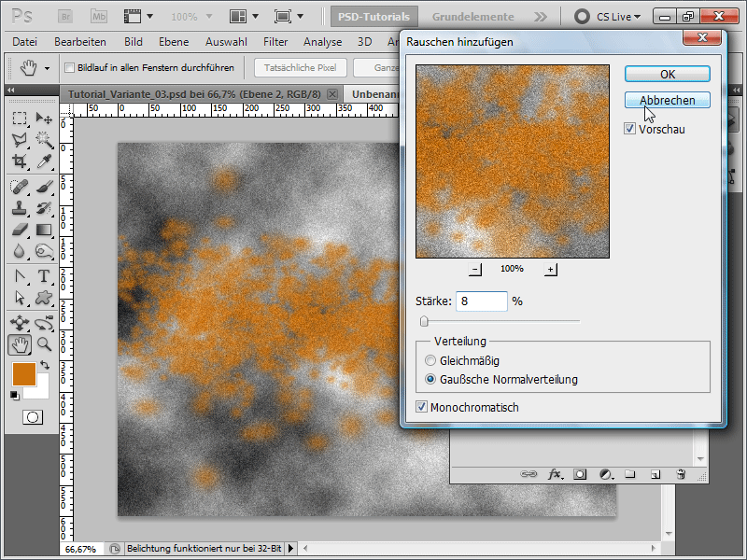Select the Crop tool

coord(20,161)
